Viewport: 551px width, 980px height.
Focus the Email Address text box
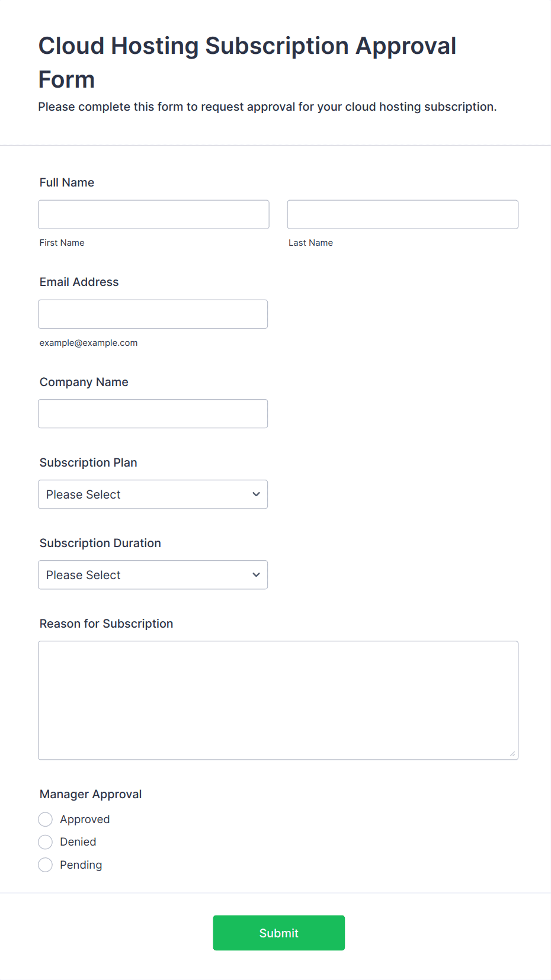pos(153,314)
